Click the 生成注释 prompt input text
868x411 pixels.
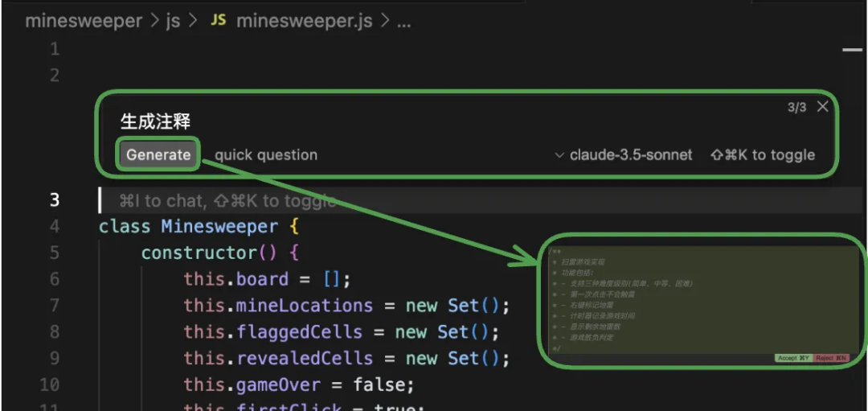point(156,122)
